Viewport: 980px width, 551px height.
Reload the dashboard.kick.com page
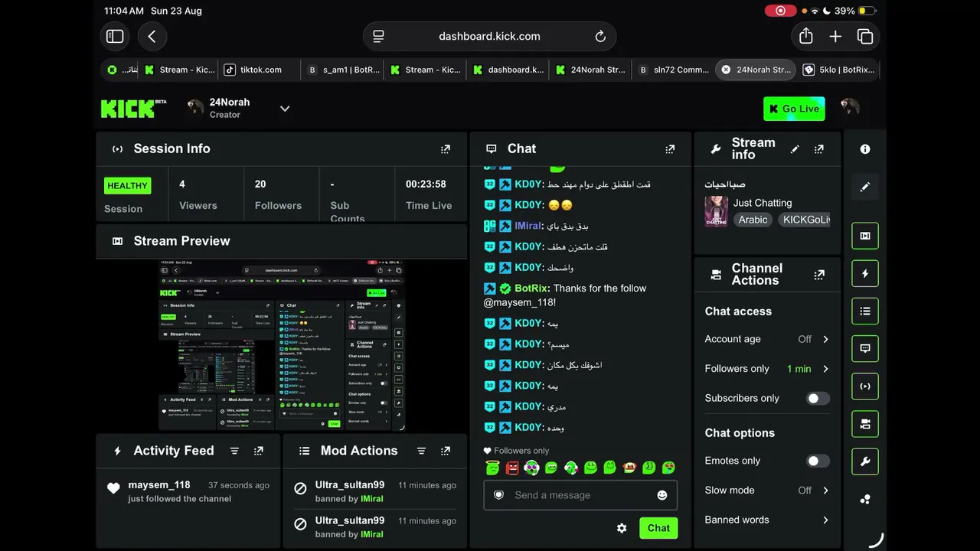click(600, 36)
